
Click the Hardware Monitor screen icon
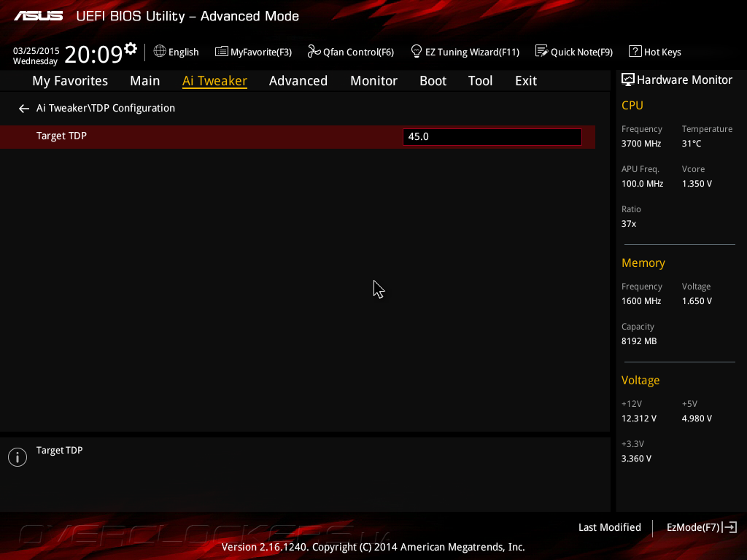628,80
